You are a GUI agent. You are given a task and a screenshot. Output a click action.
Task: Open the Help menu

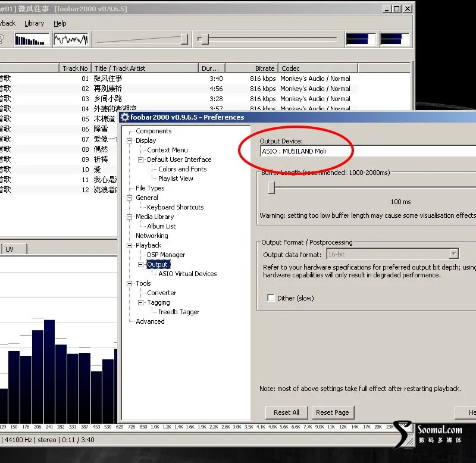(60, 23)
